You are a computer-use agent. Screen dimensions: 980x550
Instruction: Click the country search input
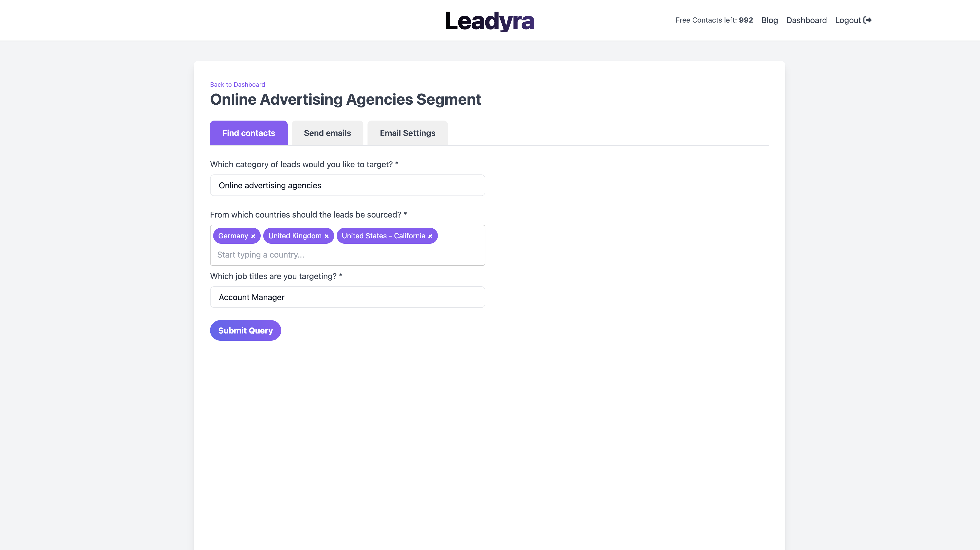(347, 255)
